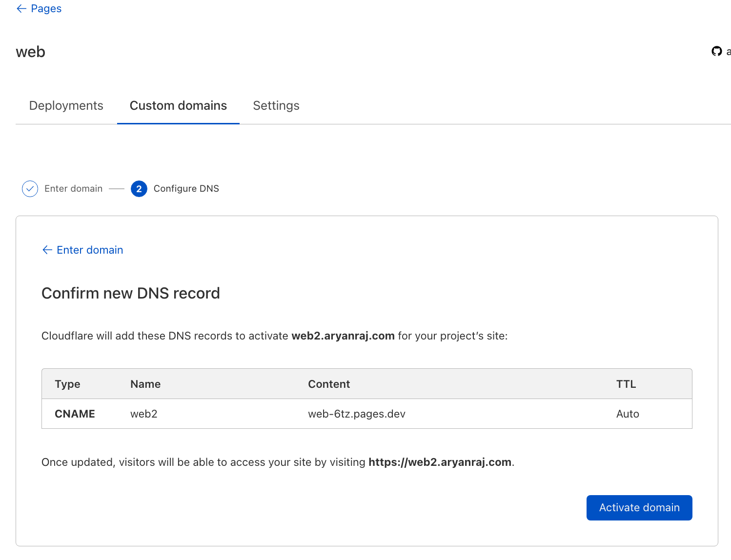Click the TTL column header

[626, 384]
